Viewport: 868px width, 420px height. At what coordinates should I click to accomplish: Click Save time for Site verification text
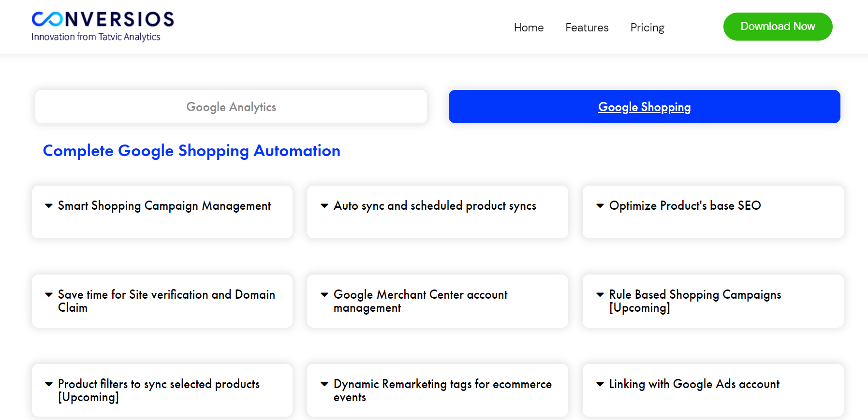click(x=166, y=301)
